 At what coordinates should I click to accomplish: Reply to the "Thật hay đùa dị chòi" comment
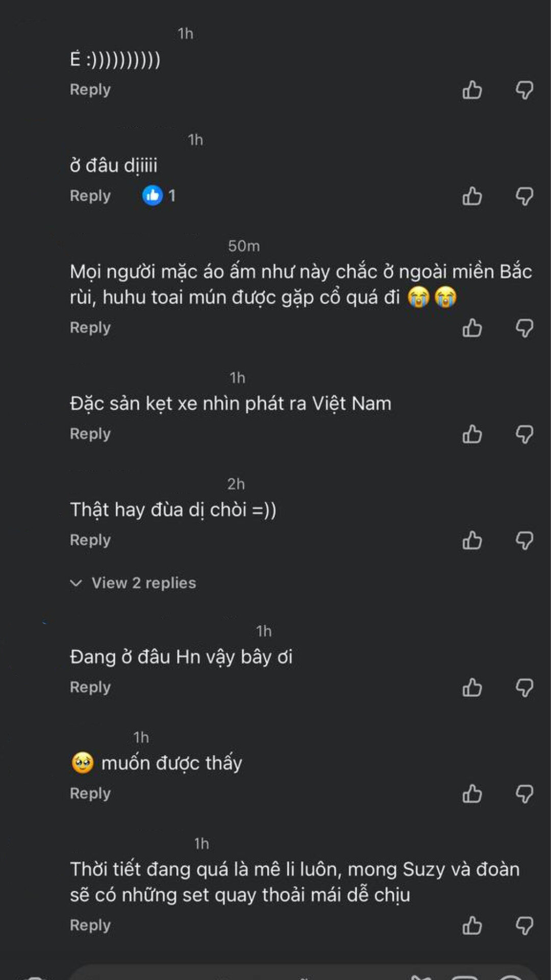coord(90,541)
